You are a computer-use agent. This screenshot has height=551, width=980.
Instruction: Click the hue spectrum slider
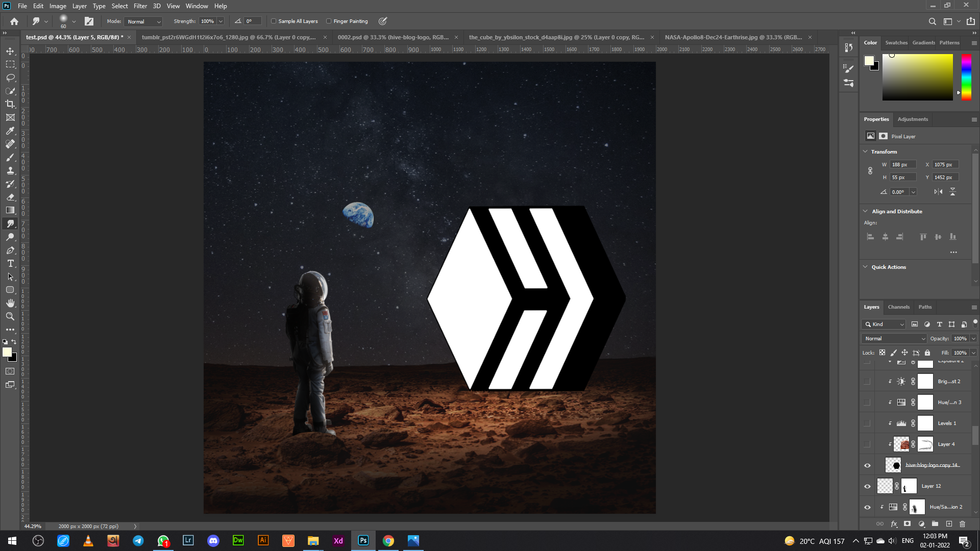(966, 77)
